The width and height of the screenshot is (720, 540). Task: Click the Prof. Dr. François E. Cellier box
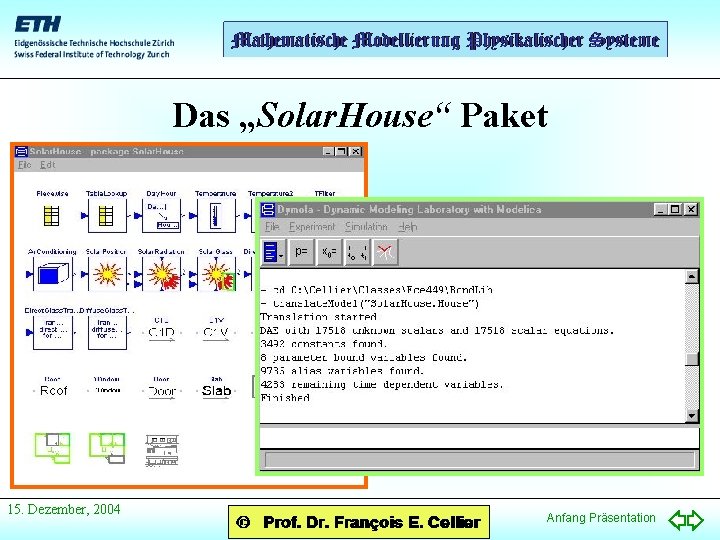tap(359, 522)
